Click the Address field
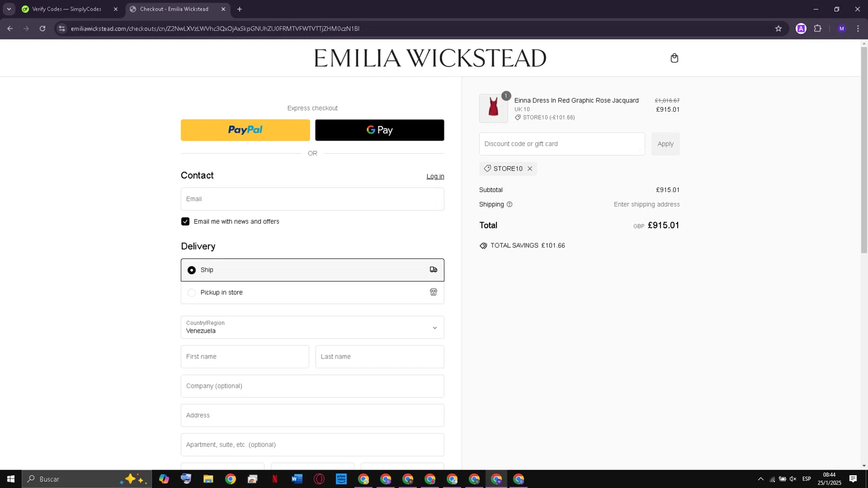This screenshot has width=868, height=488. pos(312,416)
